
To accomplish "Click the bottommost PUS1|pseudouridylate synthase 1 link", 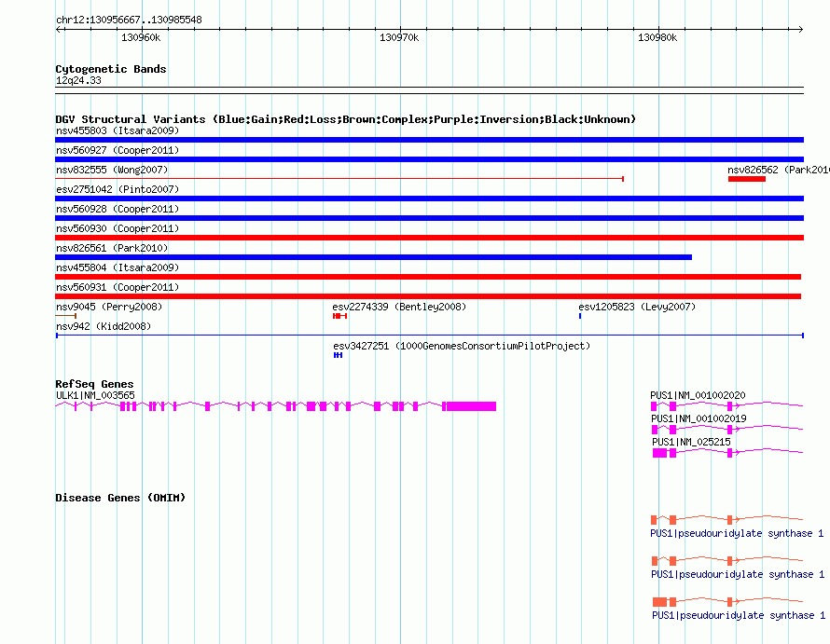I will (x=739, y=615).
